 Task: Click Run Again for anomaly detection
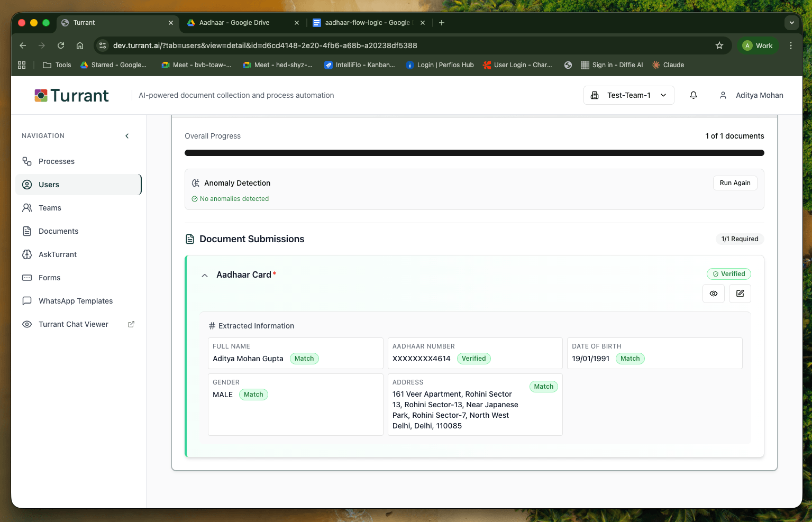735,183
